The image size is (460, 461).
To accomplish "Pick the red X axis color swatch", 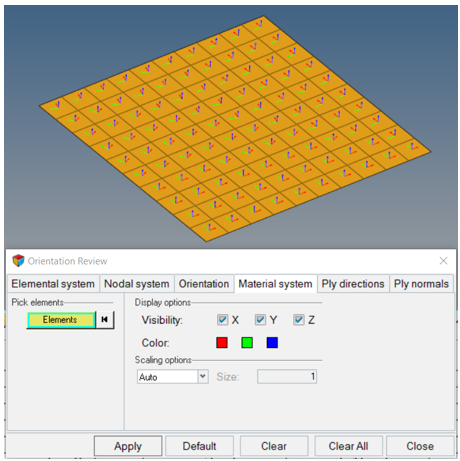I will (x=222, y=343).
